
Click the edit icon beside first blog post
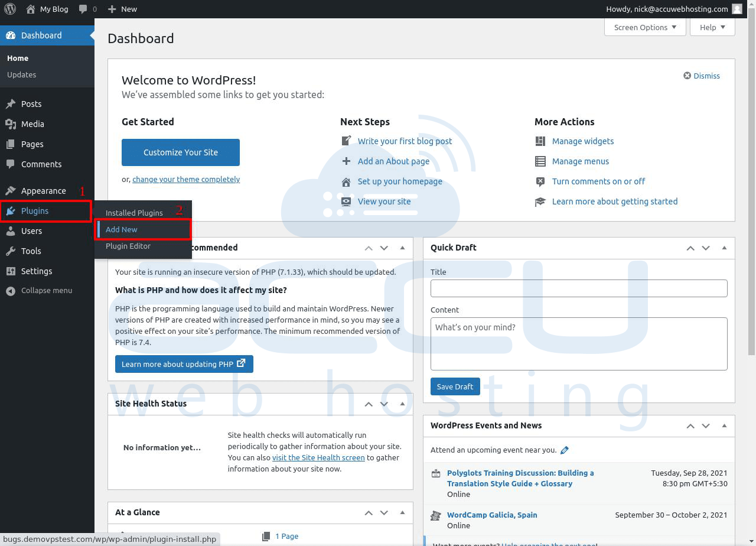346,141
